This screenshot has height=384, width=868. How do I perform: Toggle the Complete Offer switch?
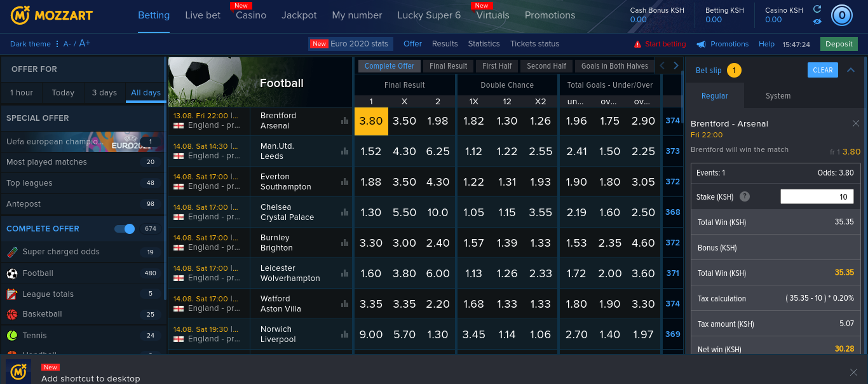[x=125, y=229]
